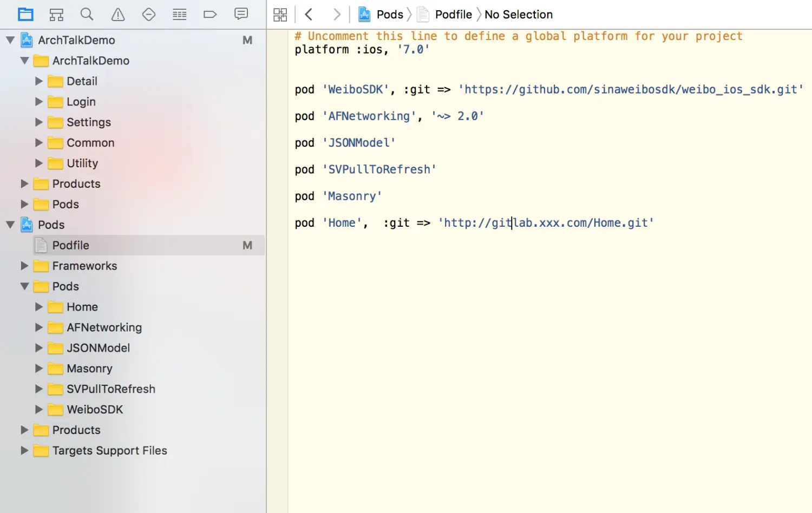Viewport: 812px width, 513px height.
Task: Expand the Login folder
Action: click(39, 102)
